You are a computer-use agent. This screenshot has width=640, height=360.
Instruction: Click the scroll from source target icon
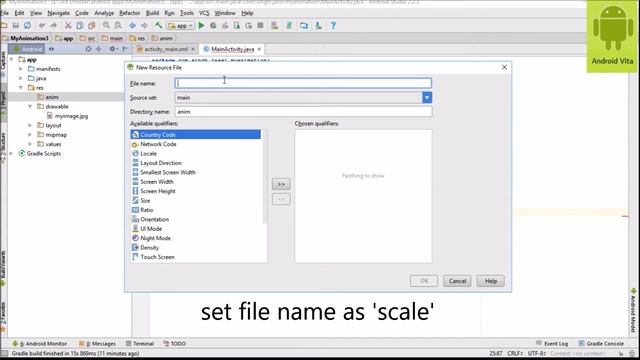pos(88,49)
